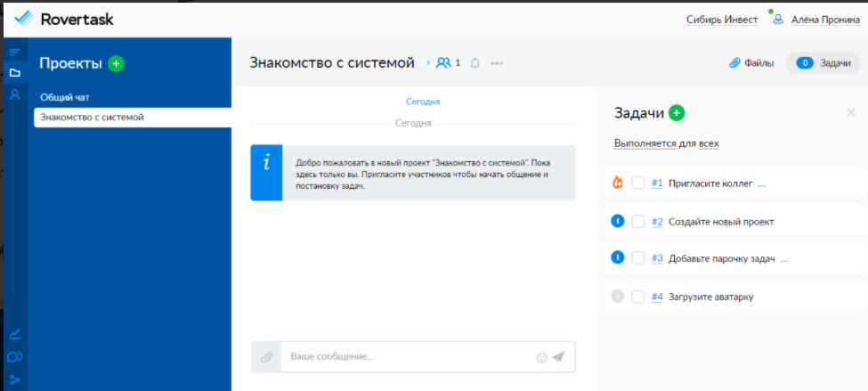This screenshot has height=391, width=868.
Task: Open the Выполняется для всех filter
Action: pos(667,143)
